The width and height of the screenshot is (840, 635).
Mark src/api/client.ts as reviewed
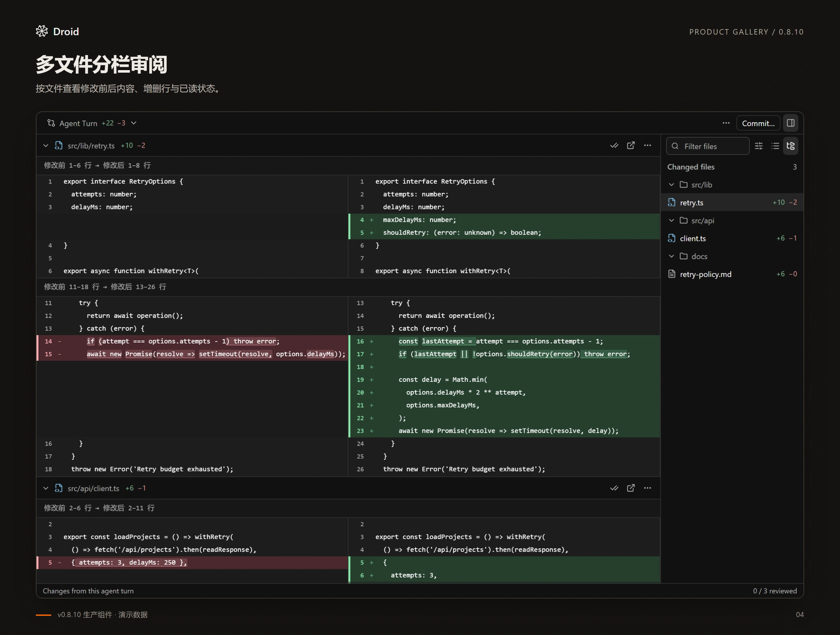click(x=614, y=488)
